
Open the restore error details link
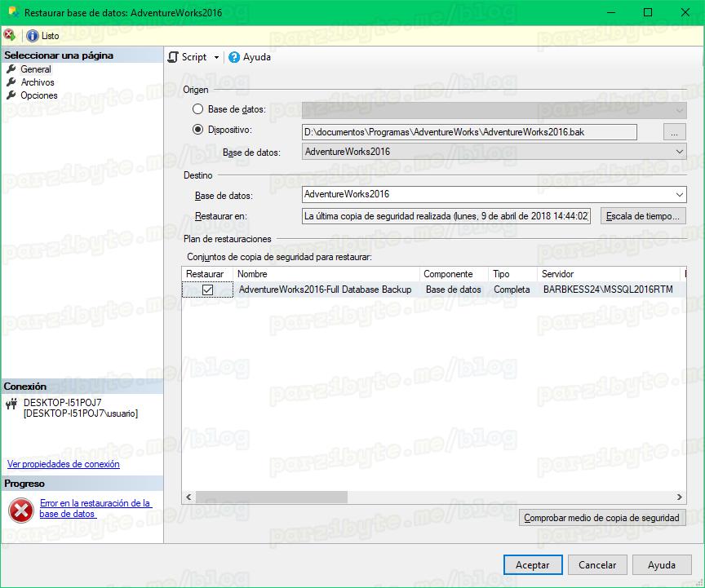tap(95, 508)
